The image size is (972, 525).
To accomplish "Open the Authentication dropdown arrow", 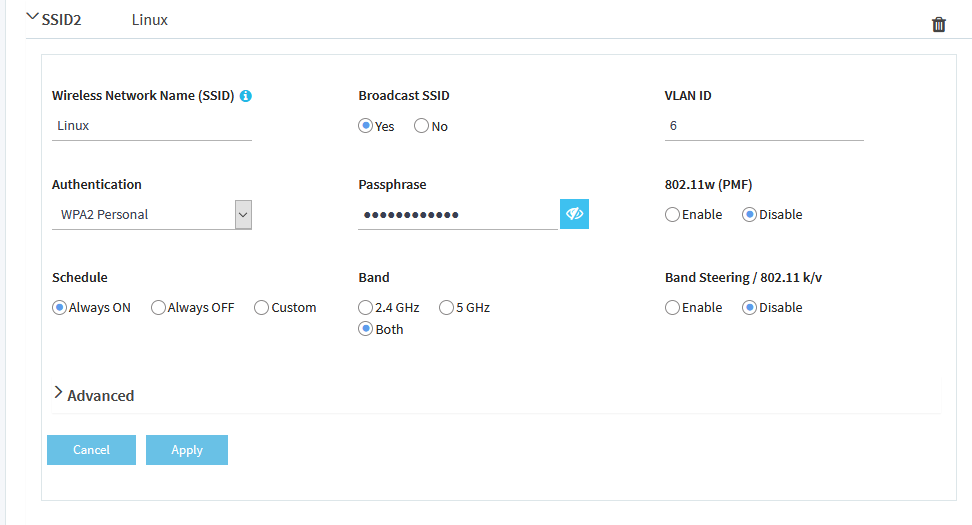I will tap(243, 215).
